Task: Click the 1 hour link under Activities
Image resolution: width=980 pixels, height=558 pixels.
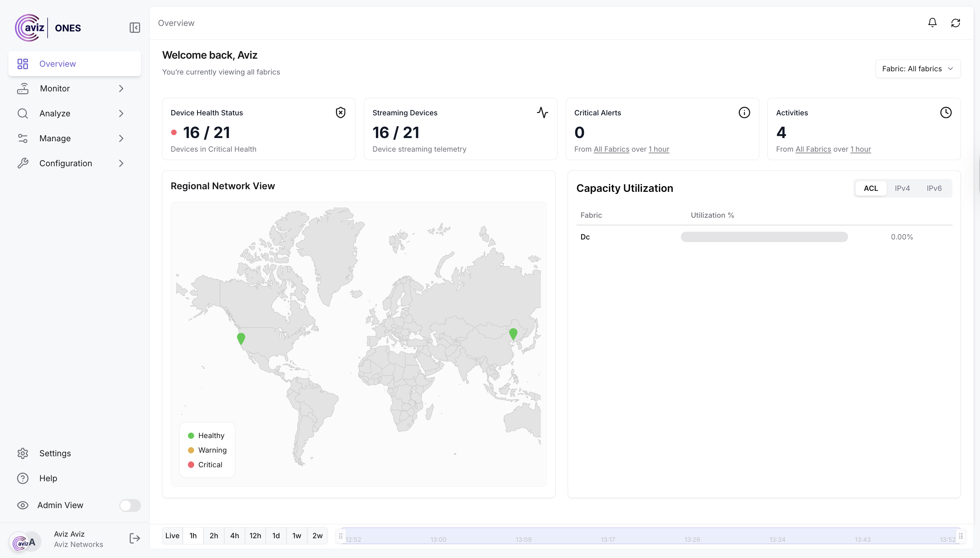Action: pyautogui.click(x=860, y=149)
